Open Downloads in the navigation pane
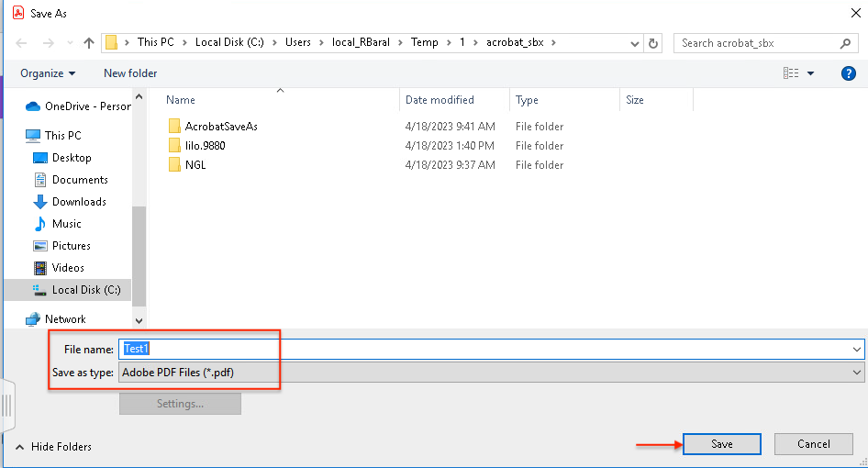Viewport: 868px width, 468px height. pyautogui.click(x=78, y=202)
